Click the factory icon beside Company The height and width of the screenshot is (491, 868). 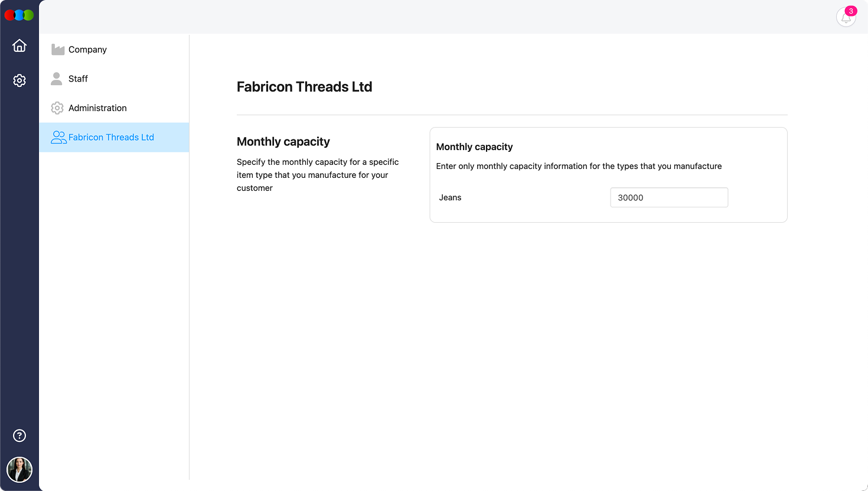(x=57, y=50)
